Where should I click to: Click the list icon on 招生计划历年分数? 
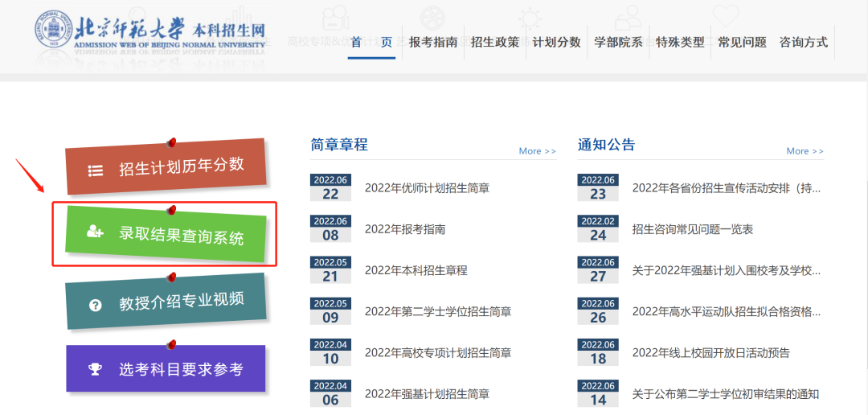click(x=95, y=171)
